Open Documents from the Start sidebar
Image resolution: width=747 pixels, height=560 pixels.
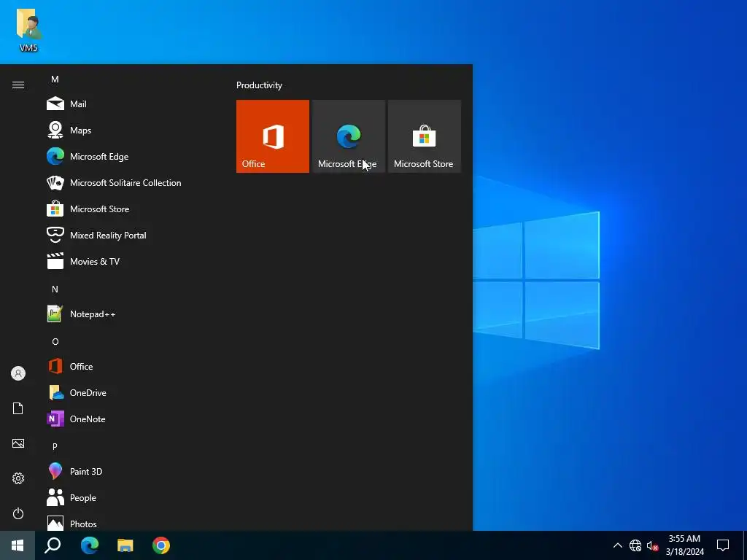click(18, 408)
